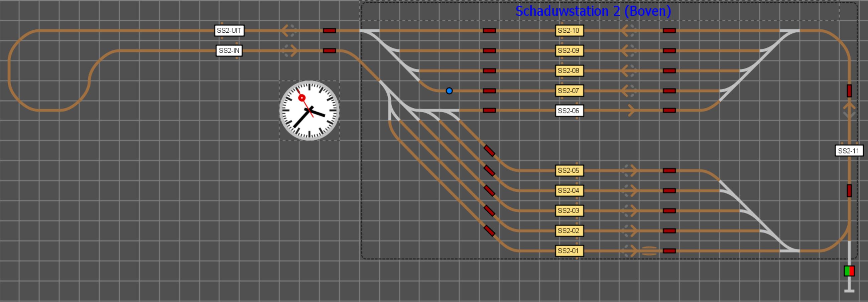The height and width of the screenshot is (302, 868).
Task: Select block SS2-IN
Action: coord(229,51)
